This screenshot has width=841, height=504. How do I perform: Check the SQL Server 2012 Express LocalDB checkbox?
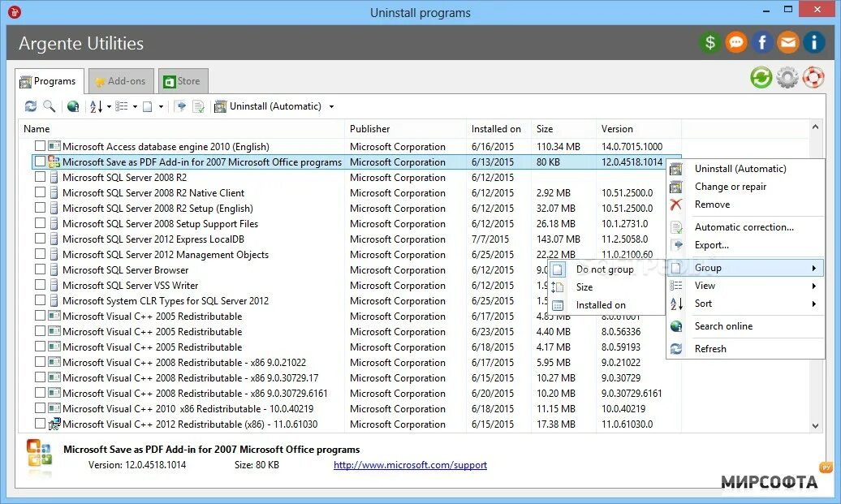tap(40, 238)
